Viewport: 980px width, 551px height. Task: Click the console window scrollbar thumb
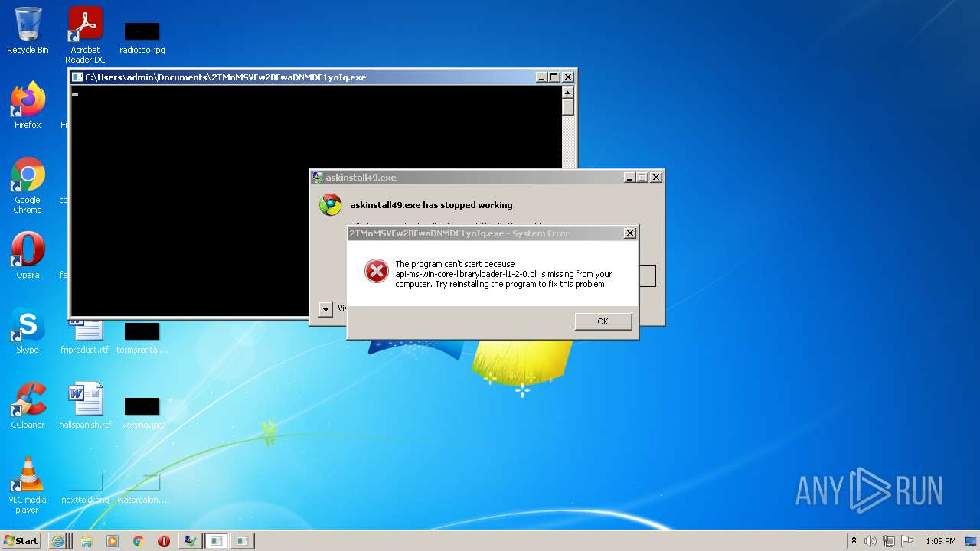(x=567, y=106)
